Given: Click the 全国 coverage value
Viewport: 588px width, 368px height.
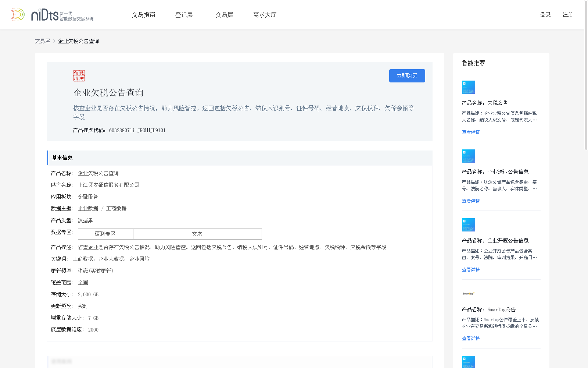Looking at the screenshot, I should [x=83, y=283].
